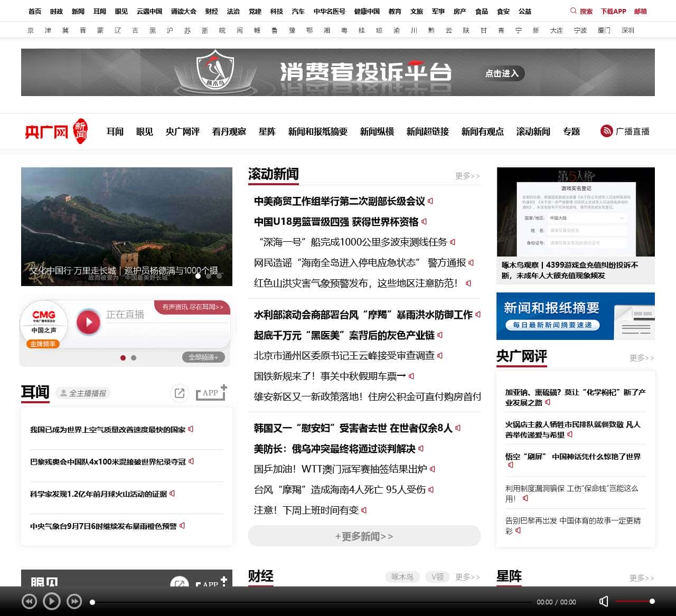Viewport: 676px width, 616px height.
Task: Click the search icon in the top bar
Action: pos(572,11)
